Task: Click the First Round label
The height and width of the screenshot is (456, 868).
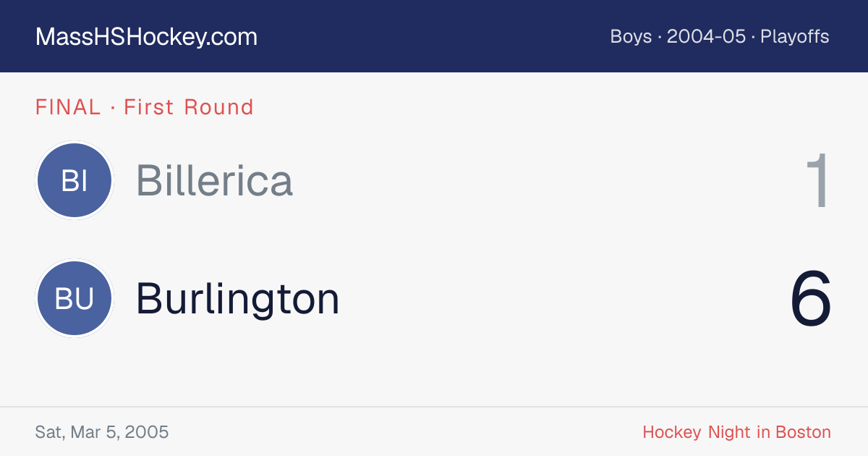Action: coord(189,107)
